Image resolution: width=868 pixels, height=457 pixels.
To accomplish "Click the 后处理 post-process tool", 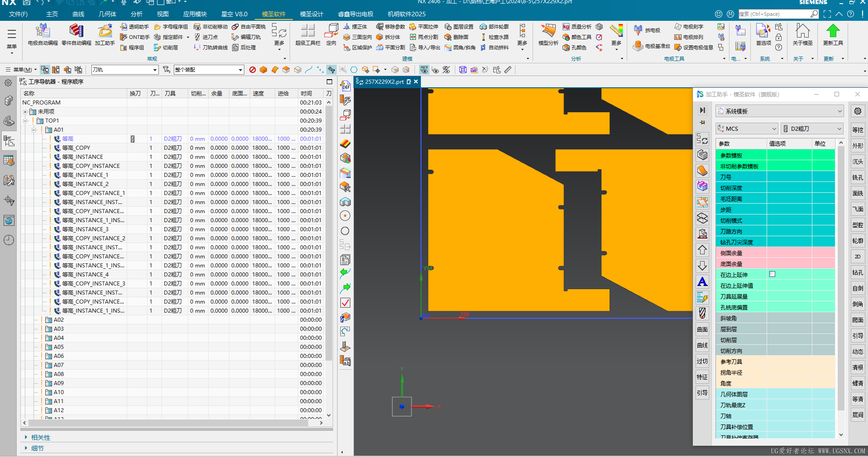I will click(244, 48).
